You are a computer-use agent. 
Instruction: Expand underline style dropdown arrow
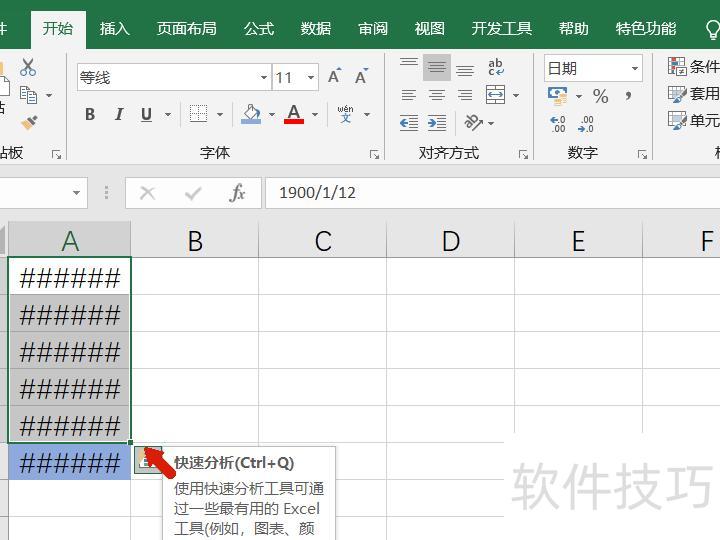pyautogui.click(x=168, y=114)
